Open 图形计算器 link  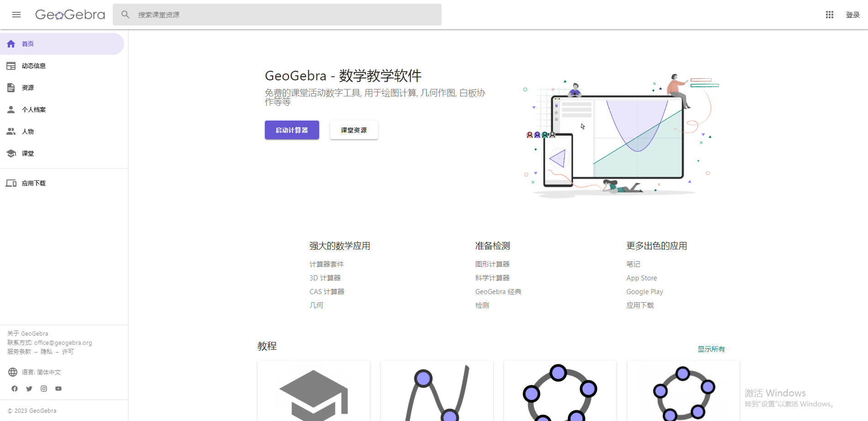[492, 264]
